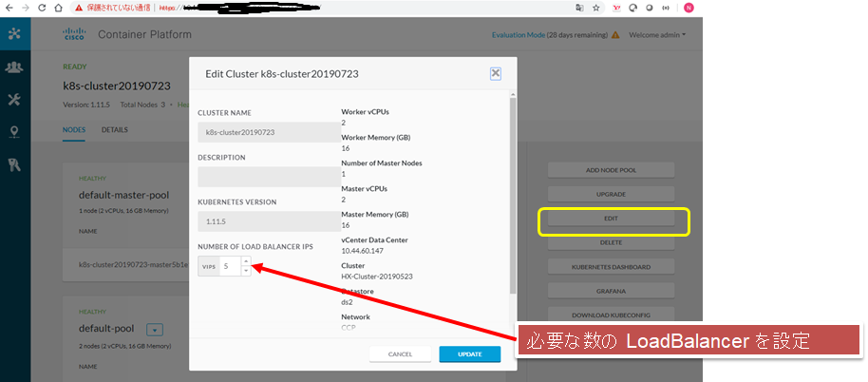868x382 pixels.
Task: Open the Kubernetes Dashboard
Action: pyautogui.click(x=612, y=267)
